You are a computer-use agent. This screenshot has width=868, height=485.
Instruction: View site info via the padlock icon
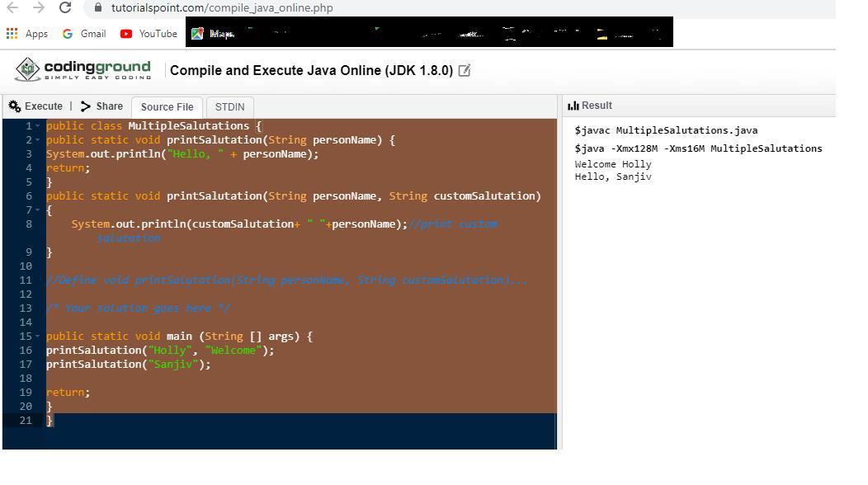coord(98,8)
